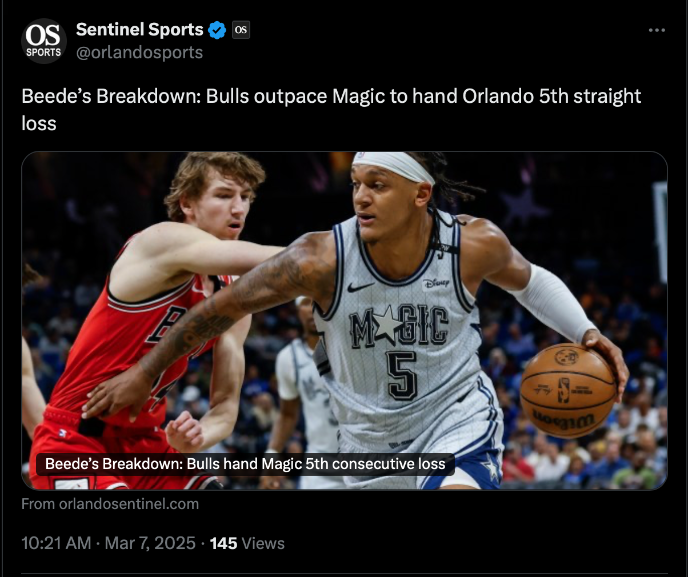688x577 pixels.
Task: Click the blue verified checkmark badge
Action: (217, 30)
